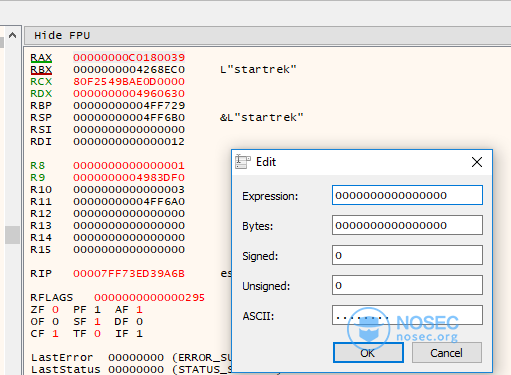511x375 pixels.
Task: Click the RFLAGS label
Action: tap(52, 298)
